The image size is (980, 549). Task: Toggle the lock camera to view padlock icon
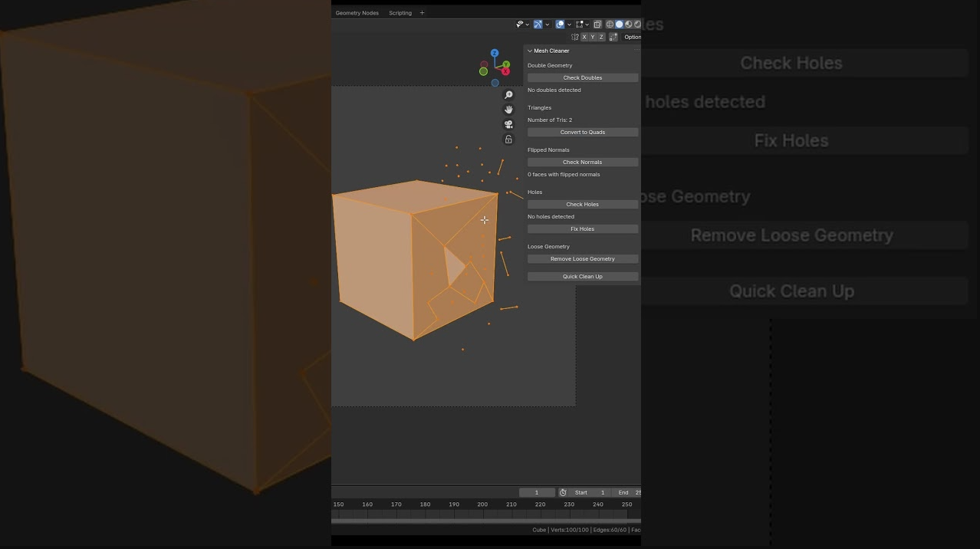pyautogui.click(x=508, y=139)
